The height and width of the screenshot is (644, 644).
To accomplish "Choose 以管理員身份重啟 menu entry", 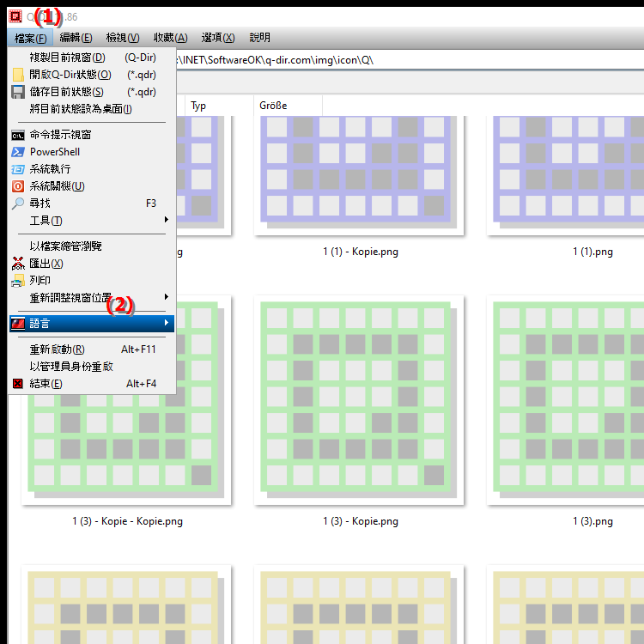I will click(x=93, y=367).
